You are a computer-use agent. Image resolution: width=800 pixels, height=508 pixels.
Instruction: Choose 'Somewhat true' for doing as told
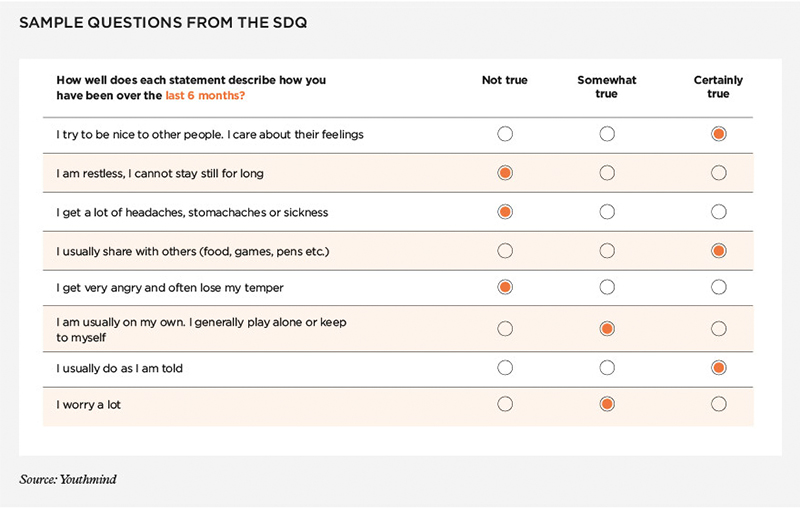click(x=607, y=368)
